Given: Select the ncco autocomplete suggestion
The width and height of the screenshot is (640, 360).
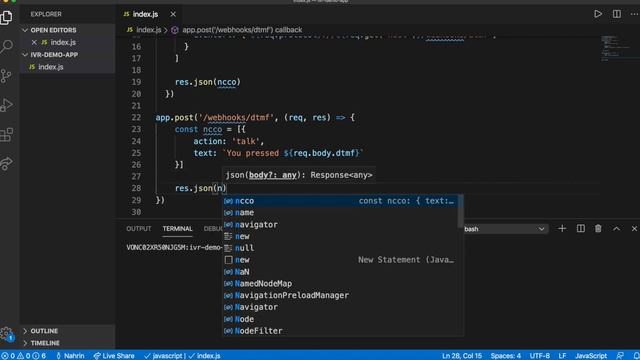Looking at the screenshot, I should (x=341, y=201).
